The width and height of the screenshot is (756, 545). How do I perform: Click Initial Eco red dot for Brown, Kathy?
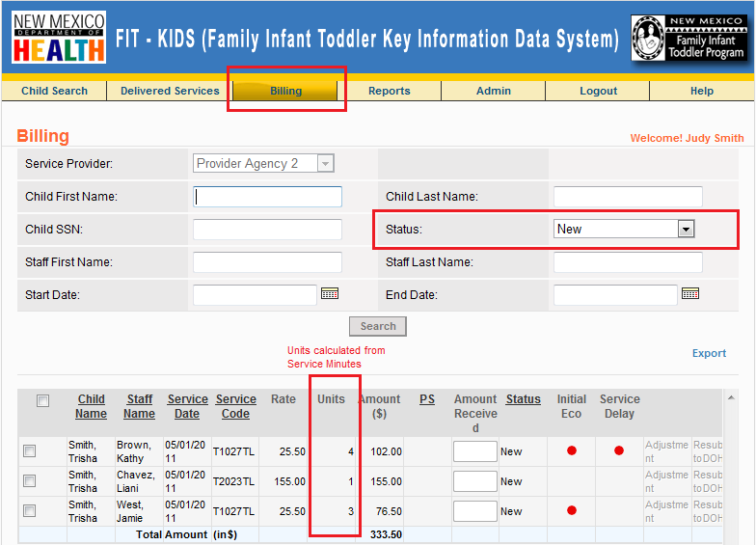tap(572, 450)
